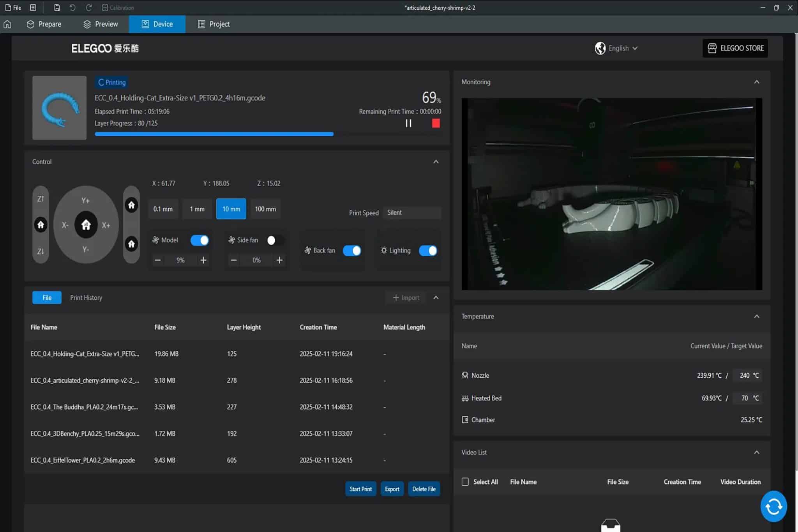Pause the current print job
798x532 pixels.
(x=408, y=123)
